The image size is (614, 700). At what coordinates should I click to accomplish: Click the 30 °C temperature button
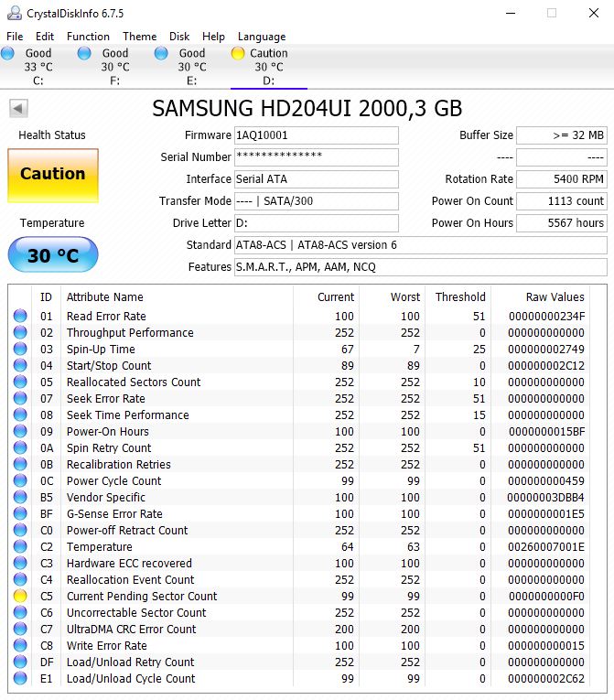coord(53,254)
